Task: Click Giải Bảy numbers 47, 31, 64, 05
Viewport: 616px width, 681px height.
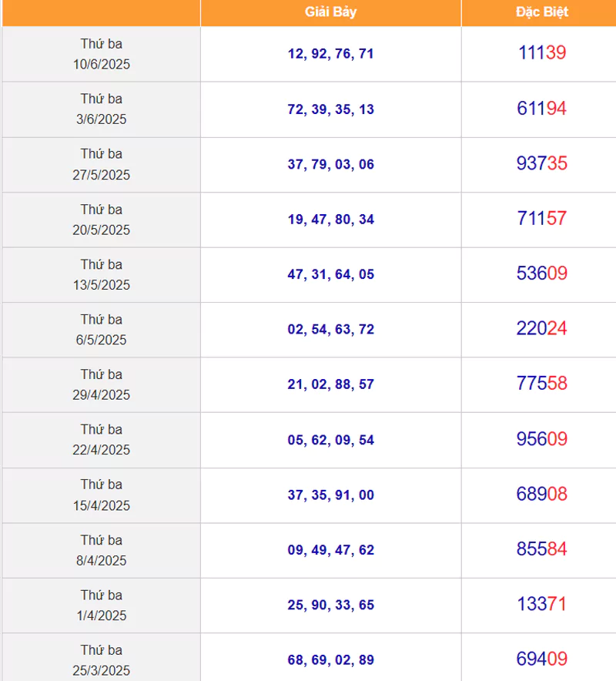Action: pyautogui.click(x=331, y=274)
